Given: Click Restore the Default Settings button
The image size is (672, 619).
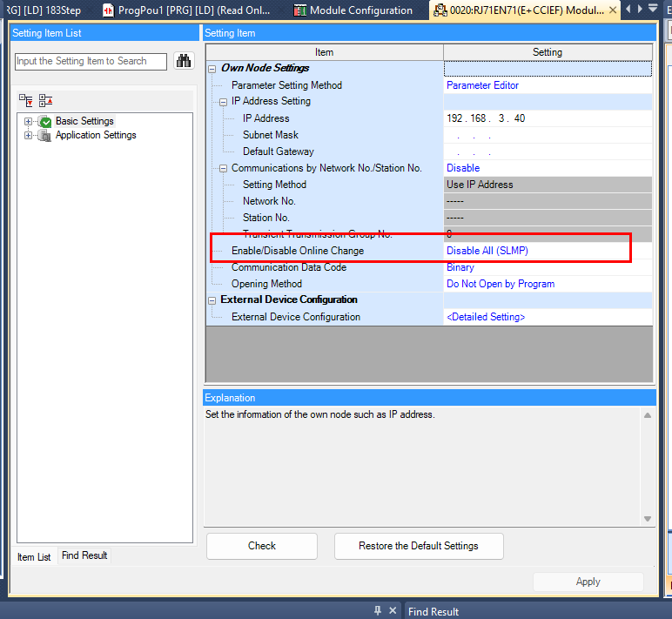Looking at the screenshot, I should tap(418, 546).
